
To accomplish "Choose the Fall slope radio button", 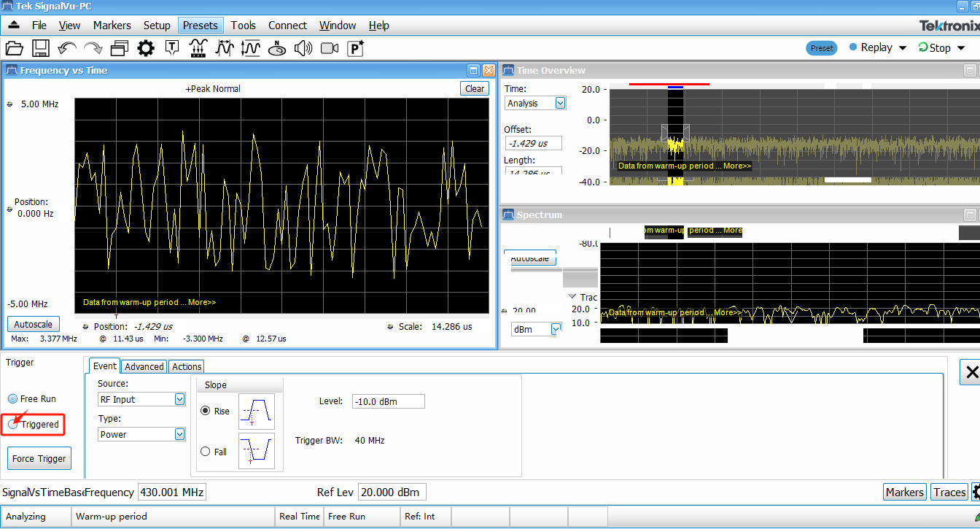I will pyautogui.click(x=206, y=452).
